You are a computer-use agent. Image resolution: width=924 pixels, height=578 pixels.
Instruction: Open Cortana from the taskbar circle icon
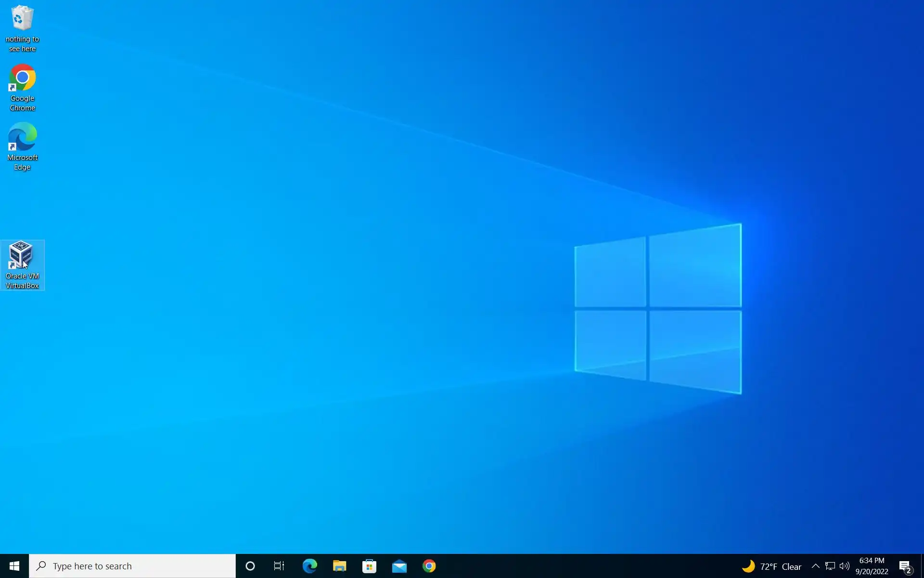coord(250,566)
